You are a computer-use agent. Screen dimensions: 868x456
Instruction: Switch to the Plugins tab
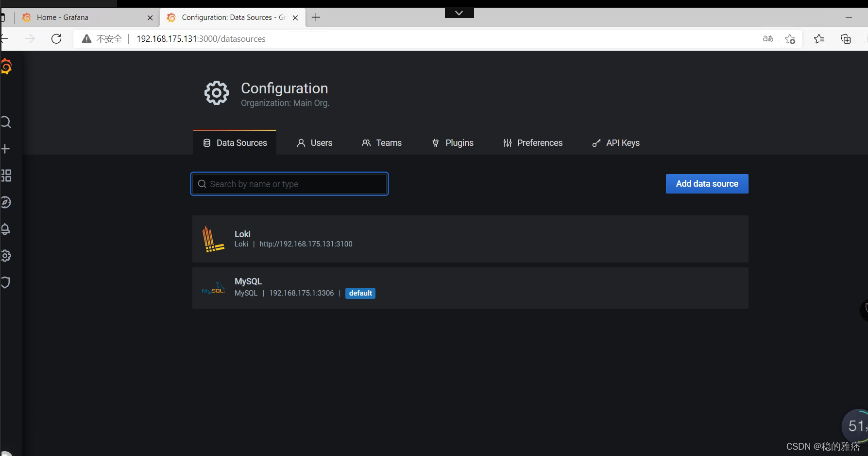pos(453,143)
